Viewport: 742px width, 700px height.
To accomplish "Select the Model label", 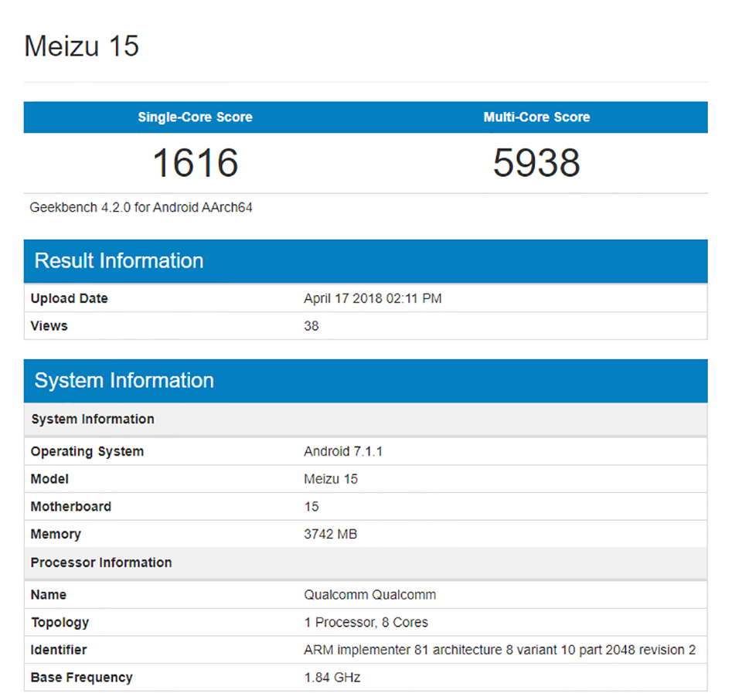I will pos(49,479).
